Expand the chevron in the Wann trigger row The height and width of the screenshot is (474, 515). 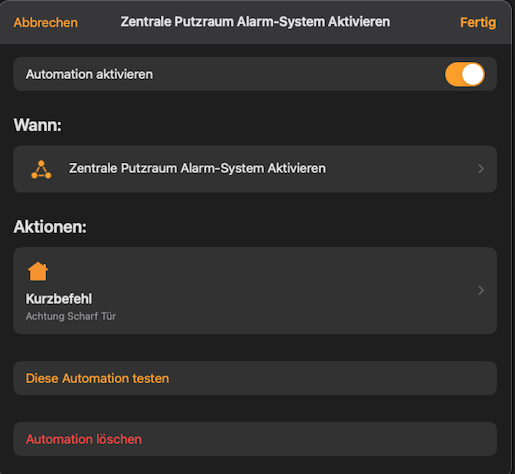coord(481,169)
